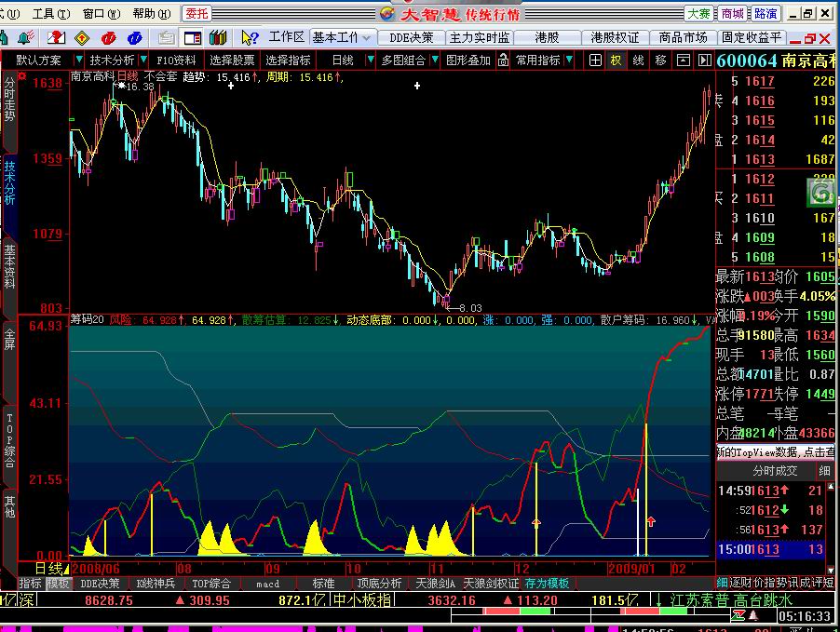Click the 日线 period selector at chart bottom
Viewport: 840px width, 632px height.
pos(52,569)
